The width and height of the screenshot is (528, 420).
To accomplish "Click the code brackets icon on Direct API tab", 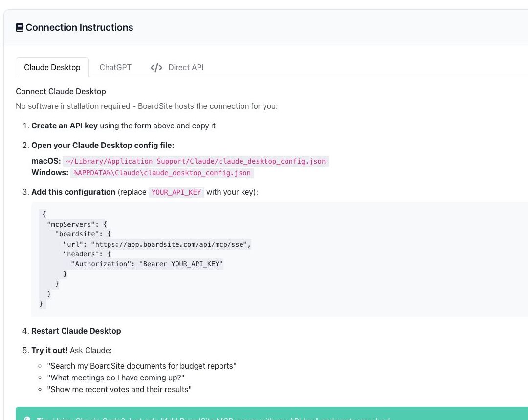I will pos(156,68).
